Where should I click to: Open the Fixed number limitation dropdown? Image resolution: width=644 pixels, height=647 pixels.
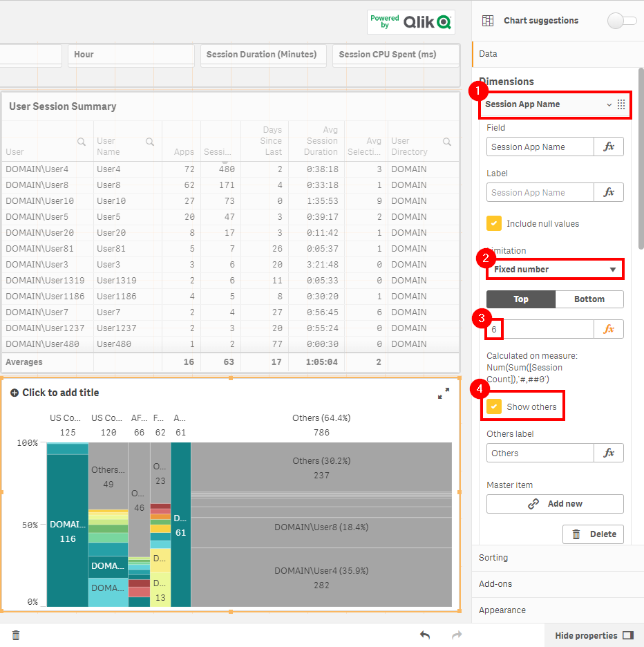(555, 270)
